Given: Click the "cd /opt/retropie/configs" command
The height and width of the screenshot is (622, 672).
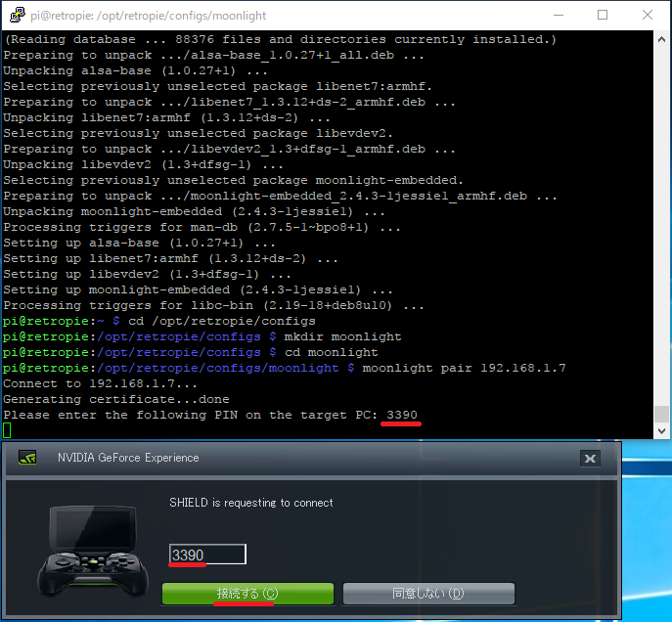Looking at the screenshot, I should [222, 321].
